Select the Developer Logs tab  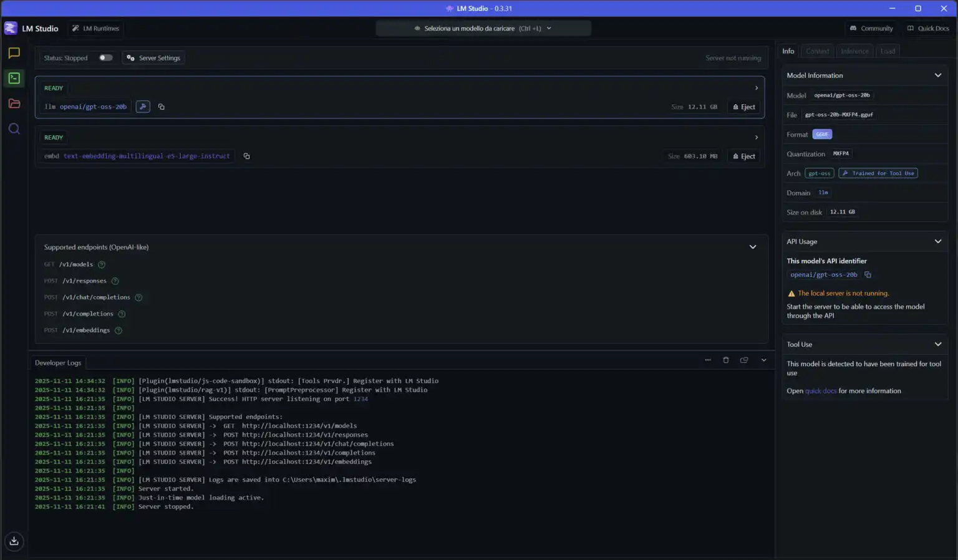click(x=58, y=363)
